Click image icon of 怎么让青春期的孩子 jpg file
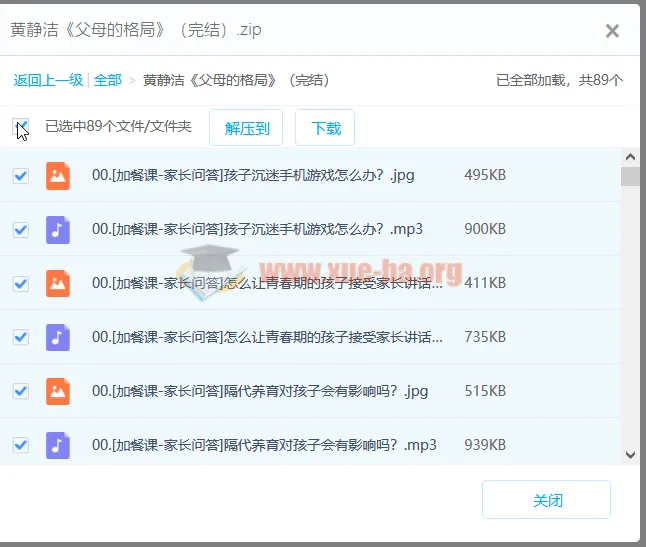 click(58, 283)
